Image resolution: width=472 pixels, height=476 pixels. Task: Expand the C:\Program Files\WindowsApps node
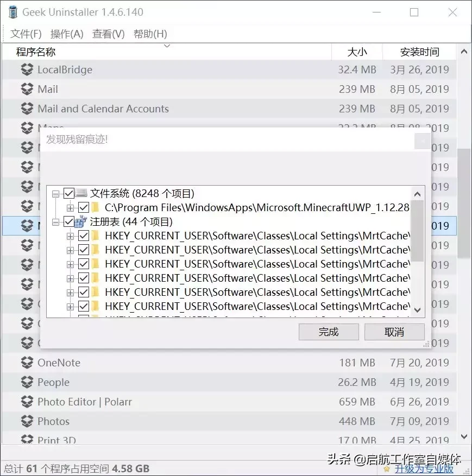coord(70,208)
